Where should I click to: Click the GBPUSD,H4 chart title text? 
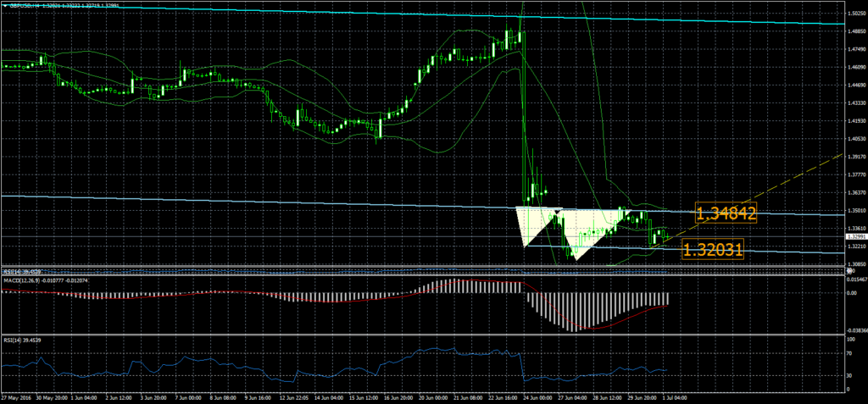pos(25,5)
